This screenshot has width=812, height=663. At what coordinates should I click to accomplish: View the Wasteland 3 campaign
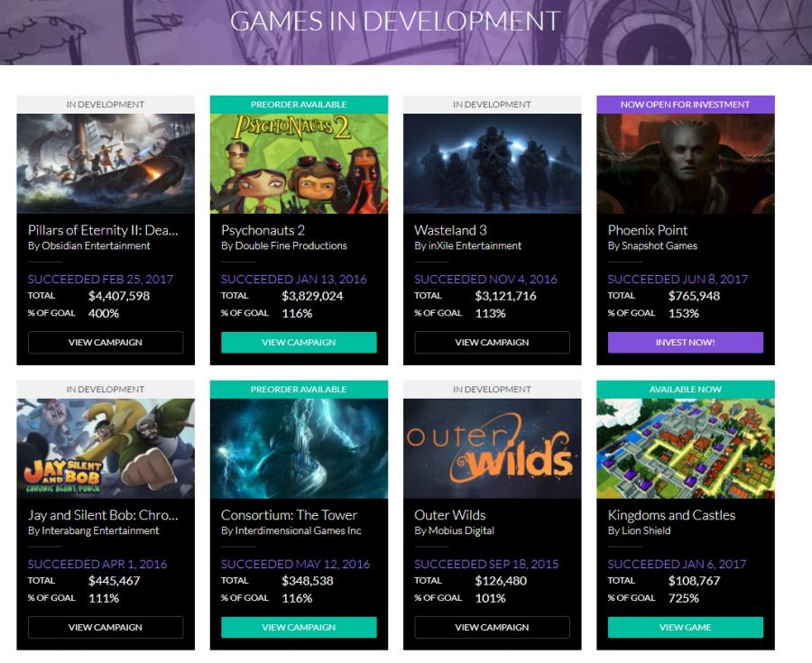click(492, 343)
